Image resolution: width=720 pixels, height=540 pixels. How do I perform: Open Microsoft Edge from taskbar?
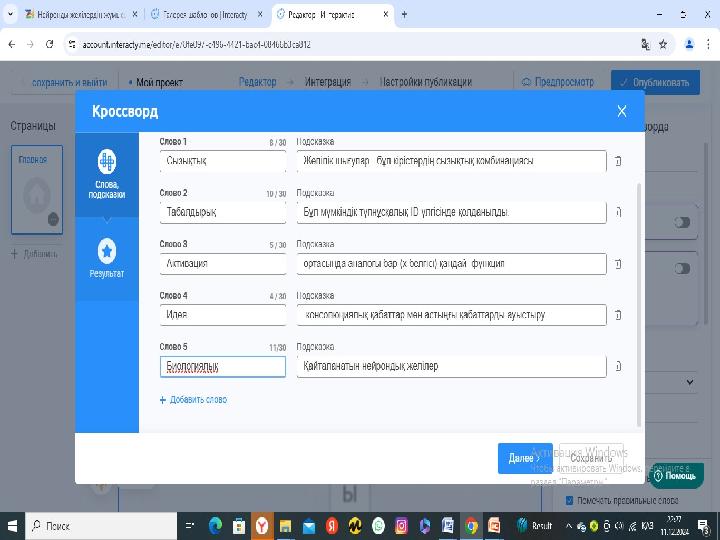coord(215,526)
